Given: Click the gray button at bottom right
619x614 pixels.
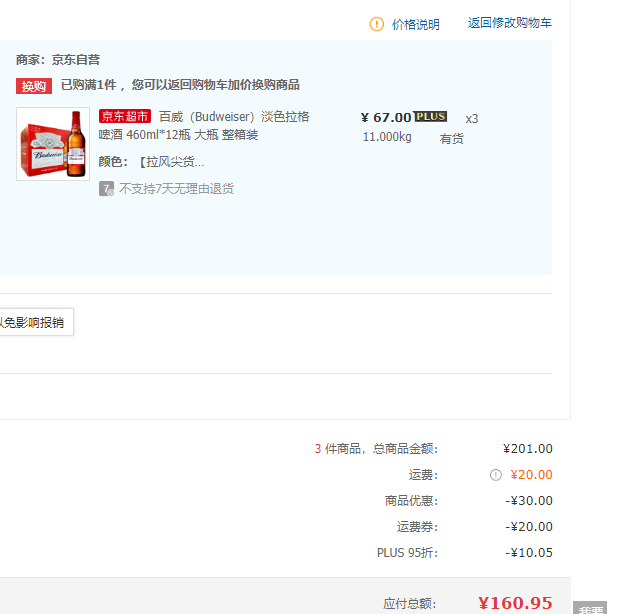Looking at the screenshot, I should [590, 607].
